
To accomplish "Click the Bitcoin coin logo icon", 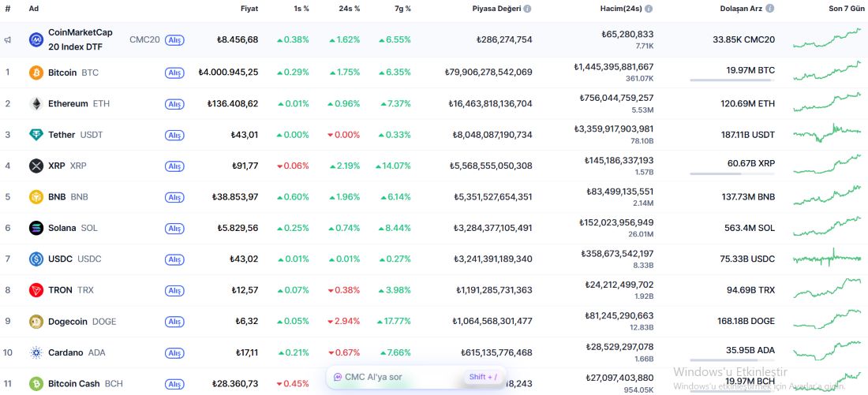I will 36,73.
